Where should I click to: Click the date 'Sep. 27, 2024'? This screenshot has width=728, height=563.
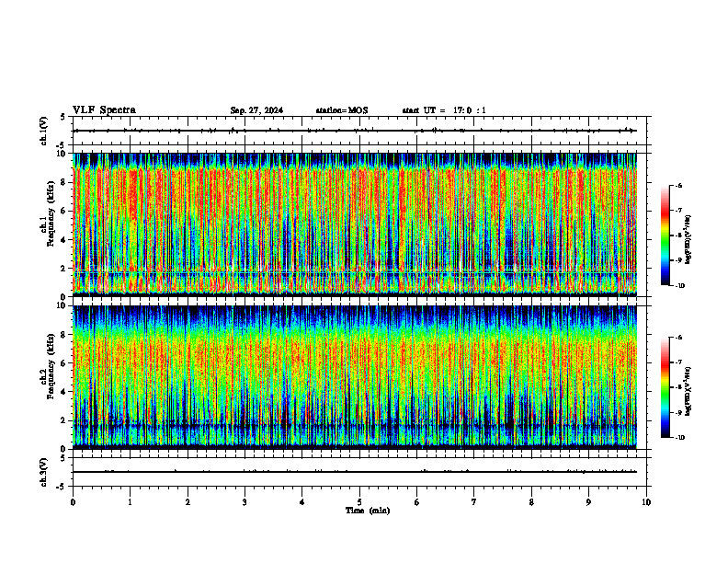[256, 110]
